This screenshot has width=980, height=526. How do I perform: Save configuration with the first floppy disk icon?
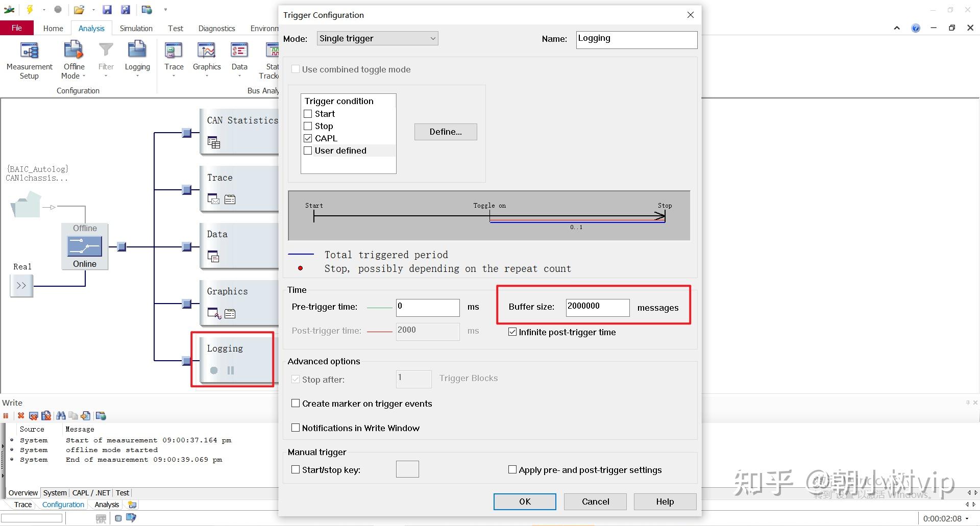click(107, 9)
